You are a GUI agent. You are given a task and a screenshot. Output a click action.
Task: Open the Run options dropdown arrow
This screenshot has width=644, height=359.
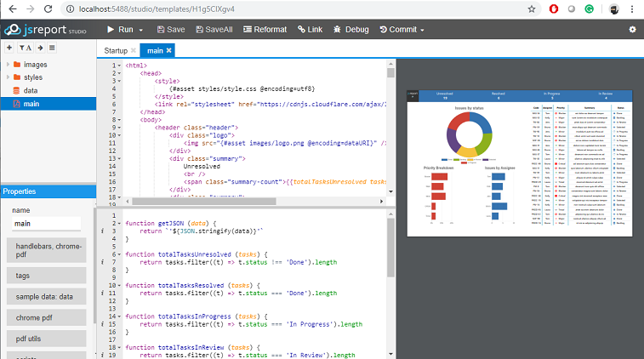pos(141,30)
